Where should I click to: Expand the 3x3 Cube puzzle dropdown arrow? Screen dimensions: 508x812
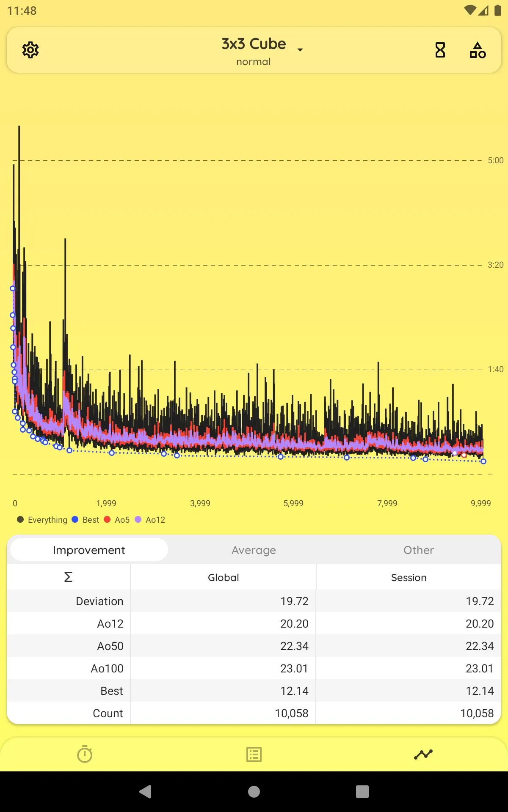(x=300, y=50)
